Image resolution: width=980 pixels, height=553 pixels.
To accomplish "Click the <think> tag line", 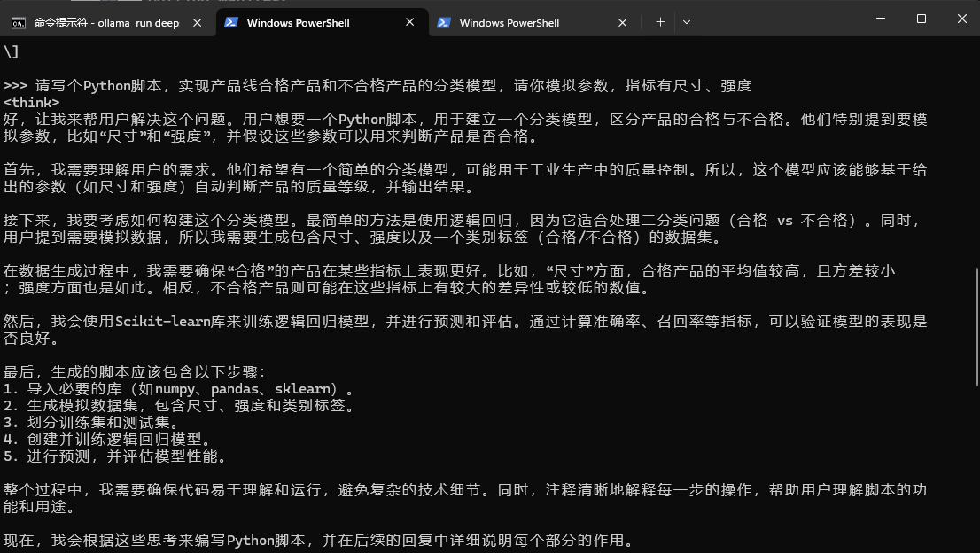I will pos(31,103).
